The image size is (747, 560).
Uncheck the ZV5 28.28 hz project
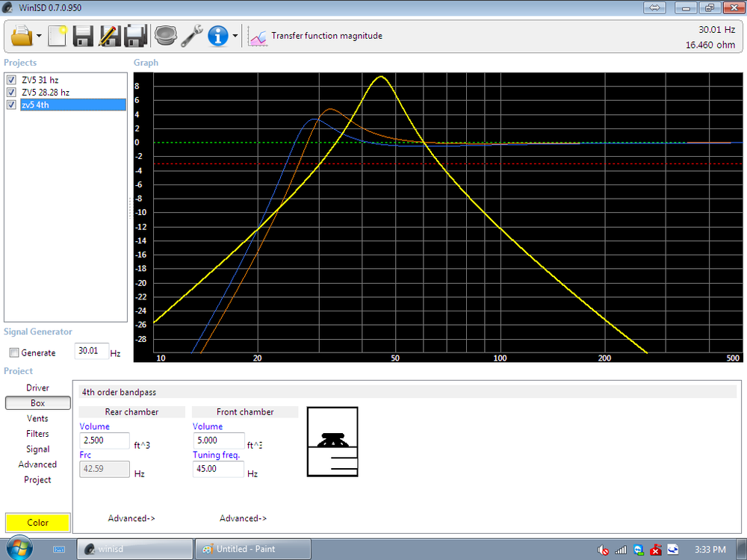coord(11,93)
